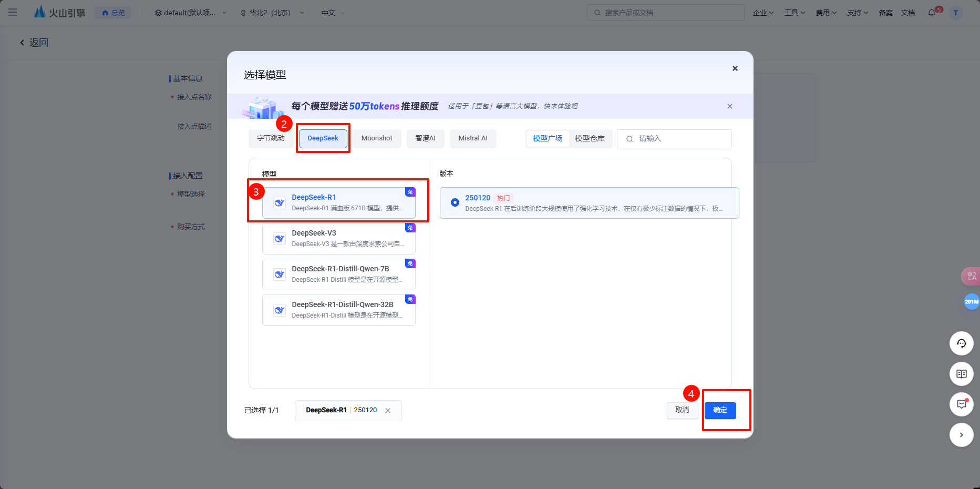Choose the DeepSeek-V3 model card

point(339,239)
